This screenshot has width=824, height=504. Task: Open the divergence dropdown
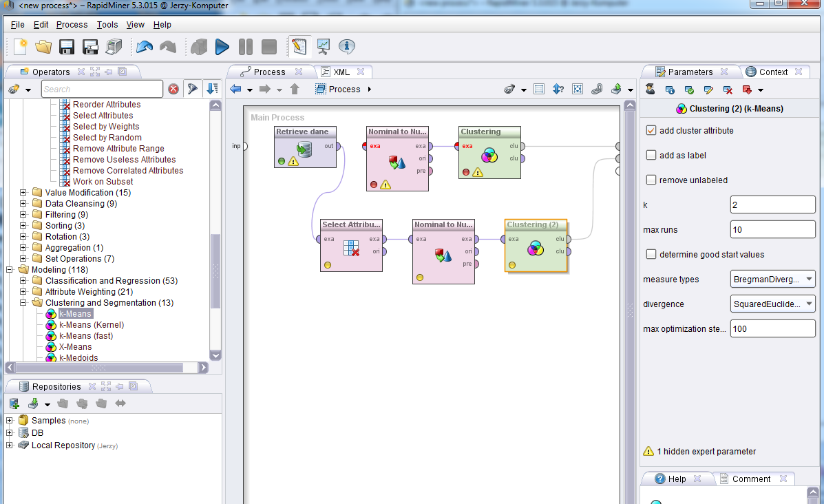772,304
